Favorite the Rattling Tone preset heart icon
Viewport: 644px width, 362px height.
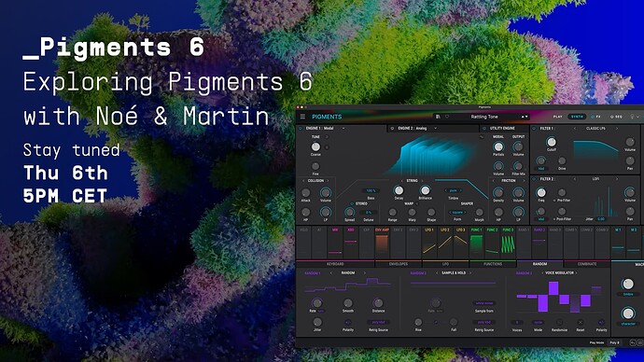(x=447, y=117)
